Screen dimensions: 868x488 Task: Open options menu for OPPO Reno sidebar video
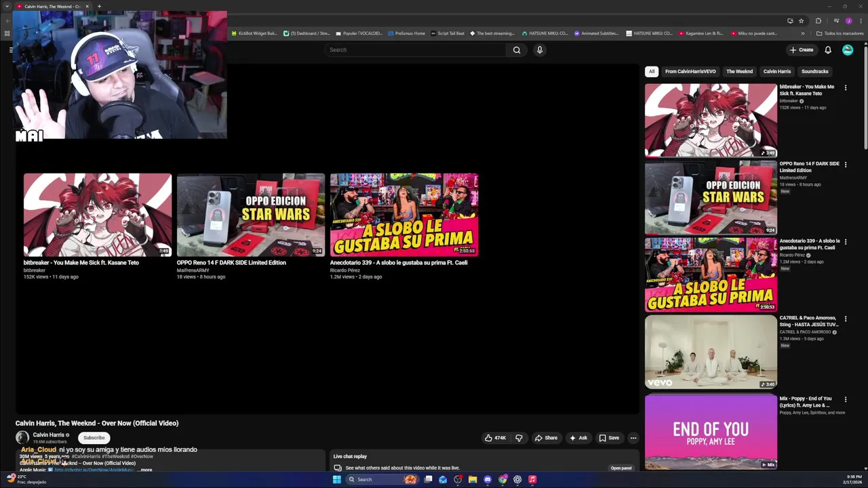pyautogui.click(x=845, y=165)
